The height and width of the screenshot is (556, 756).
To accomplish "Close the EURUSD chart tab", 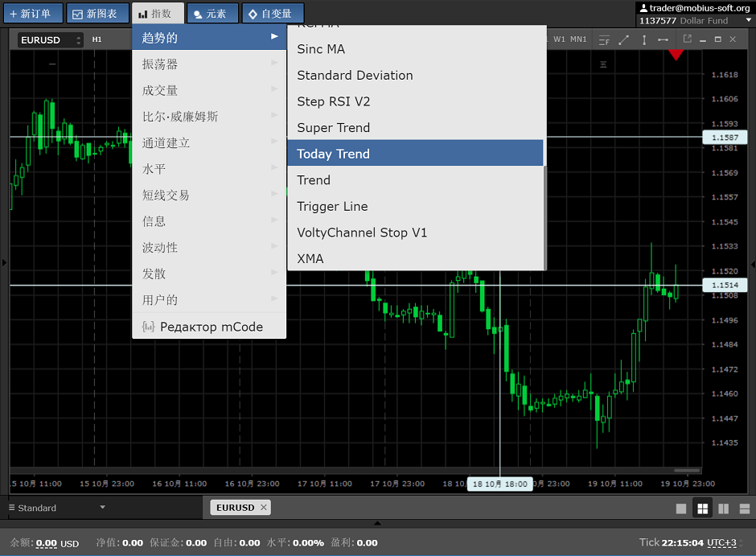I will [263, 507].
